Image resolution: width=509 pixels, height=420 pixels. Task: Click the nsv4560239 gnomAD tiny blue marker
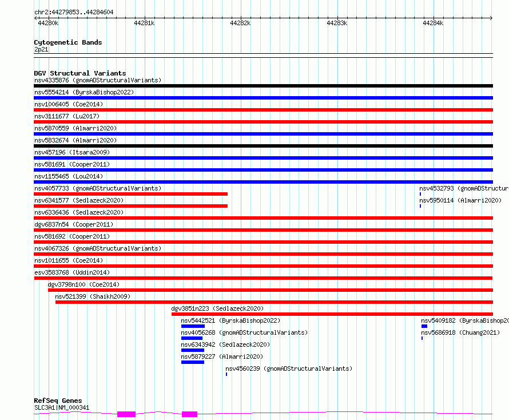click(226, 374)
